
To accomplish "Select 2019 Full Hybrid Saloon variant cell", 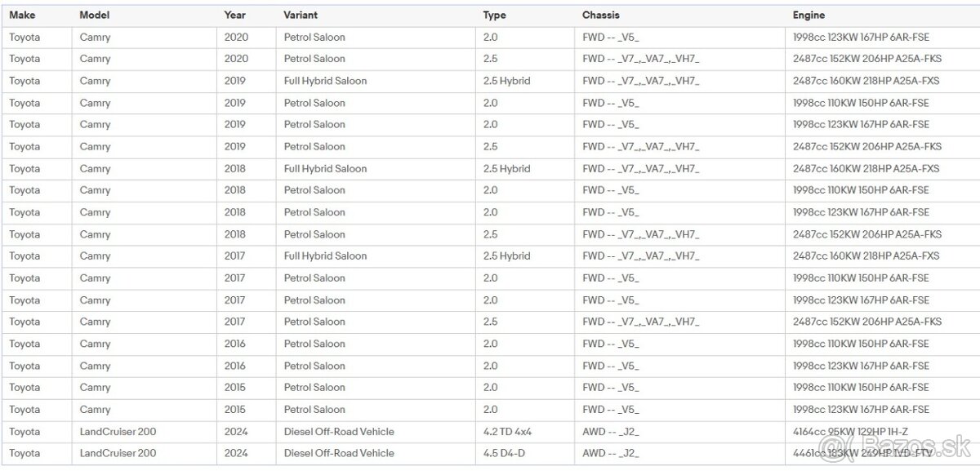I will click(325, 81).
